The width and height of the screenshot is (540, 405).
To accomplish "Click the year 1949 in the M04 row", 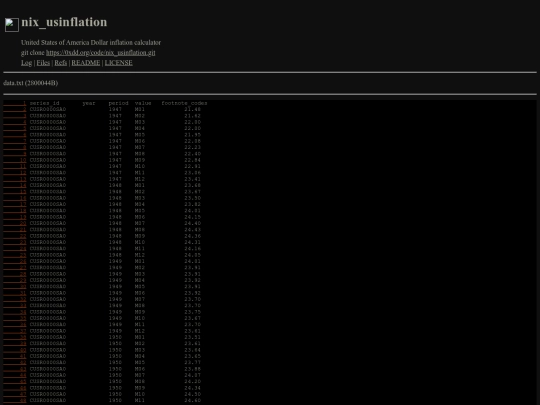I will [115, 280].
